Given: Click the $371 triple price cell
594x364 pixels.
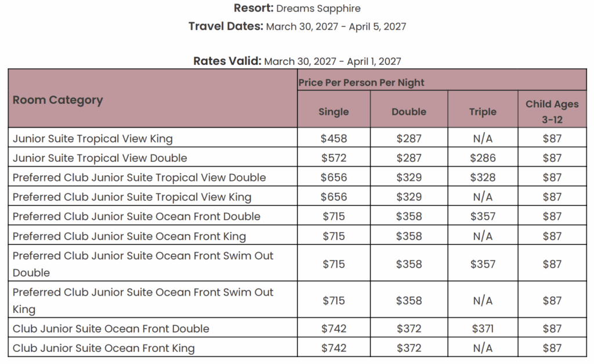Looking at the screenshot, I should (x=483, y=329).
